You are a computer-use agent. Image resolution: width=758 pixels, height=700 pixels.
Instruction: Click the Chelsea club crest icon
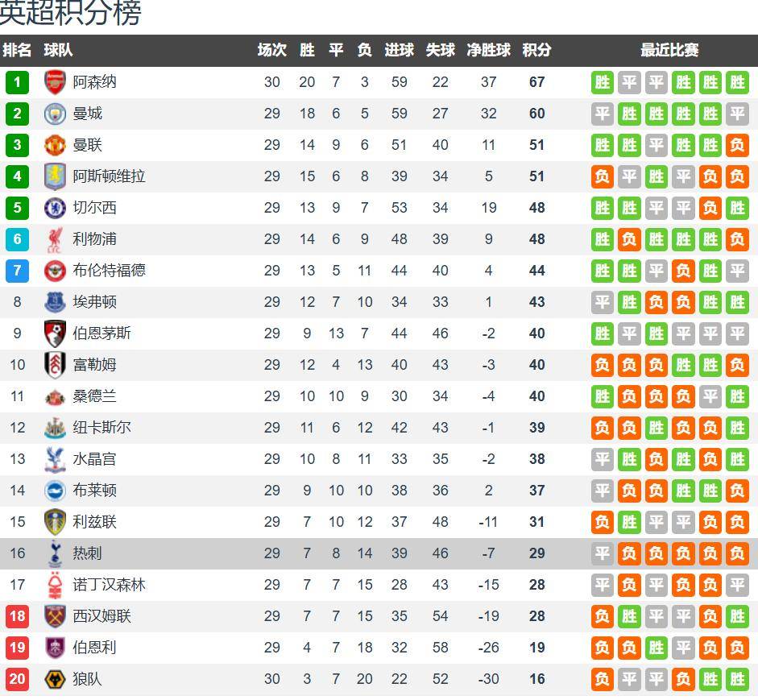[x=55, y=208]
